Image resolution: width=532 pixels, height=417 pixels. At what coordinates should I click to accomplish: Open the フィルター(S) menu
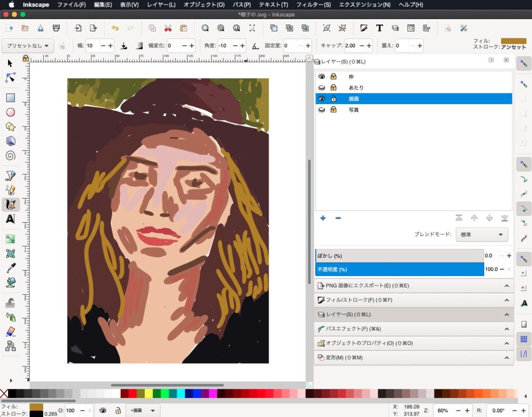(x=313, y=5)
